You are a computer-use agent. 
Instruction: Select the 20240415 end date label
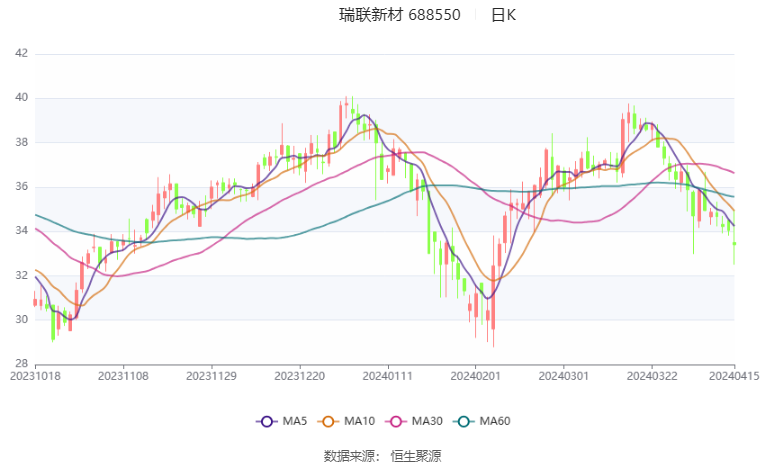click(x=734, y=376)
